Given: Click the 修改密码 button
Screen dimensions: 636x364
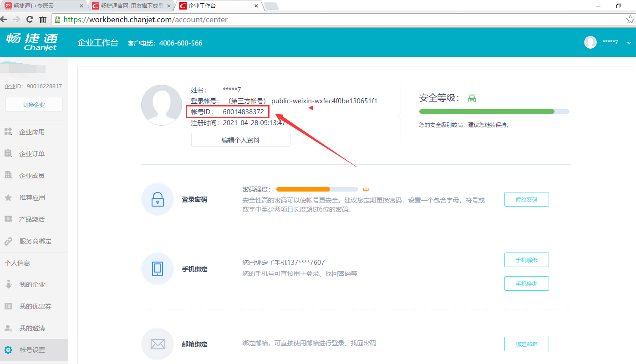Looking at the screenshot, I should tap(526, 199).
